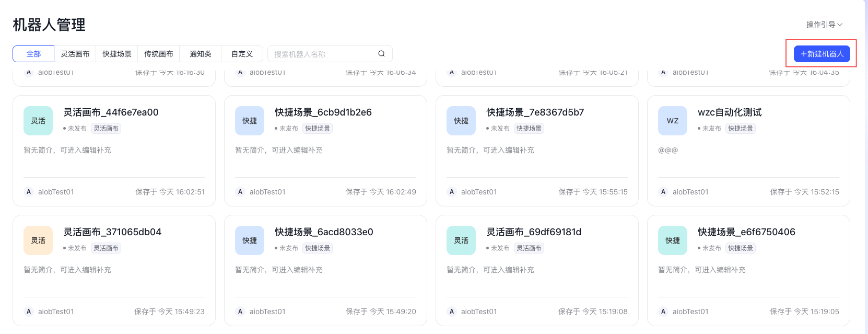Click the 快捷场景_6cb9d1b2e6 avatar icon
Image resolution: width=868 pixels, height=334 pixels.
[250, 121]
